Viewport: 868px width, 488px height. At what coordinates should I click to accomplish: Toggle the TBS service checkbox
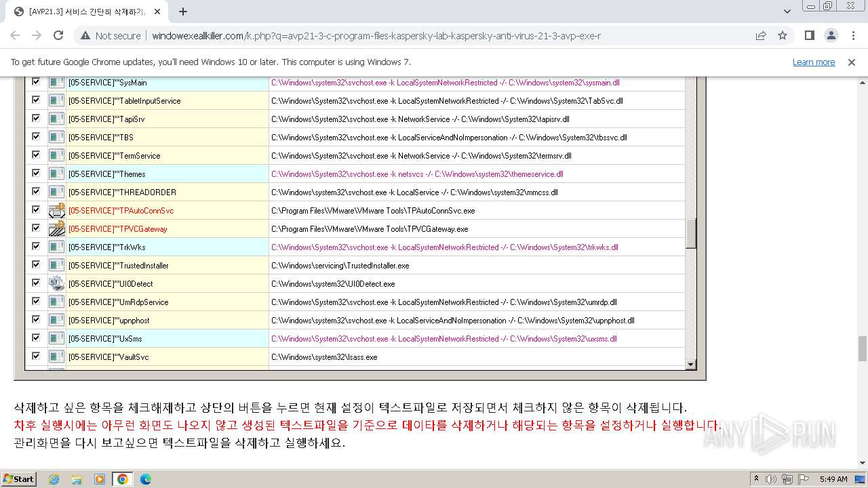point(36,136)
